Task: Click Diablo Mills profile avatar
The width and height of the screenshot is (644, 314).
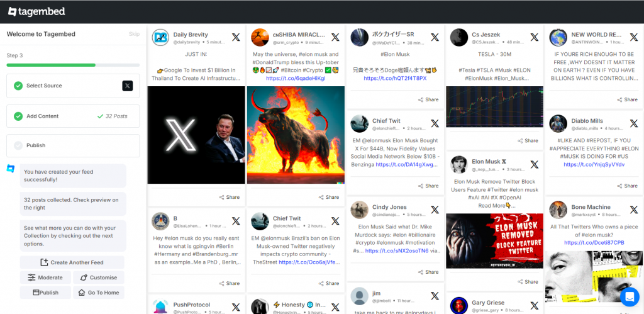Action: coord(558,123)
